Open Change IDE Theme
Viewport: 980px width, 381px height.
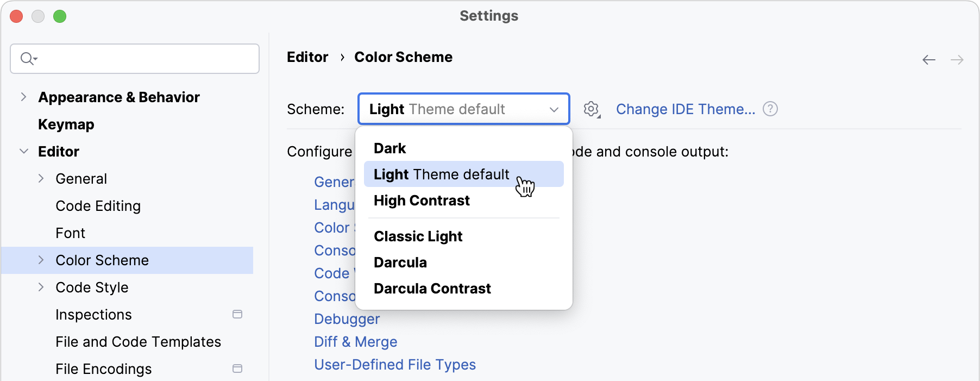(686, 109)
